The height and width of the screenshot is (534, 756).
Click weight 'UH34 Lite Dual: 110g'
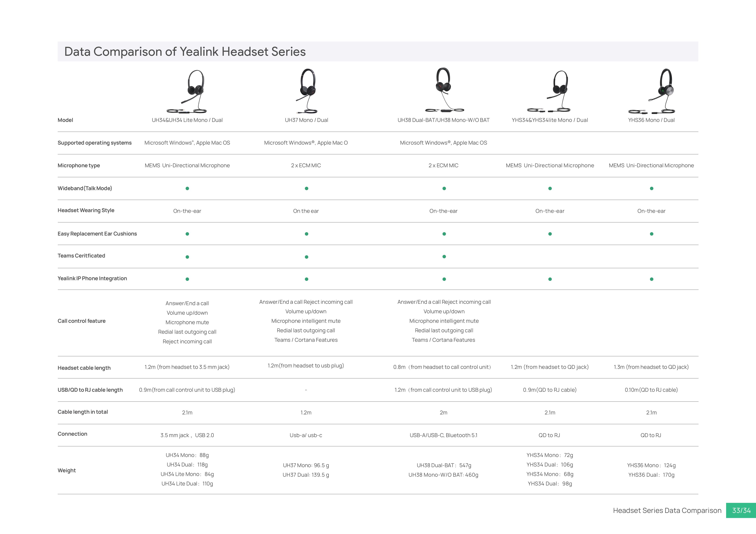tap(187, 484)
